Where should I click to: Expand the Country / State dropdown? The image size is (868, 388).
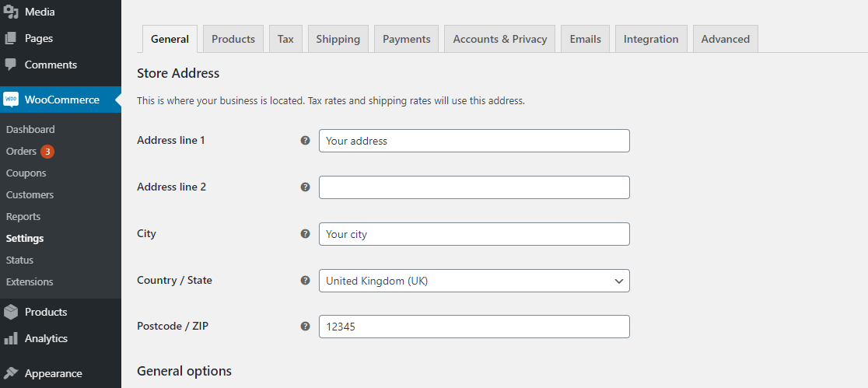474,281
